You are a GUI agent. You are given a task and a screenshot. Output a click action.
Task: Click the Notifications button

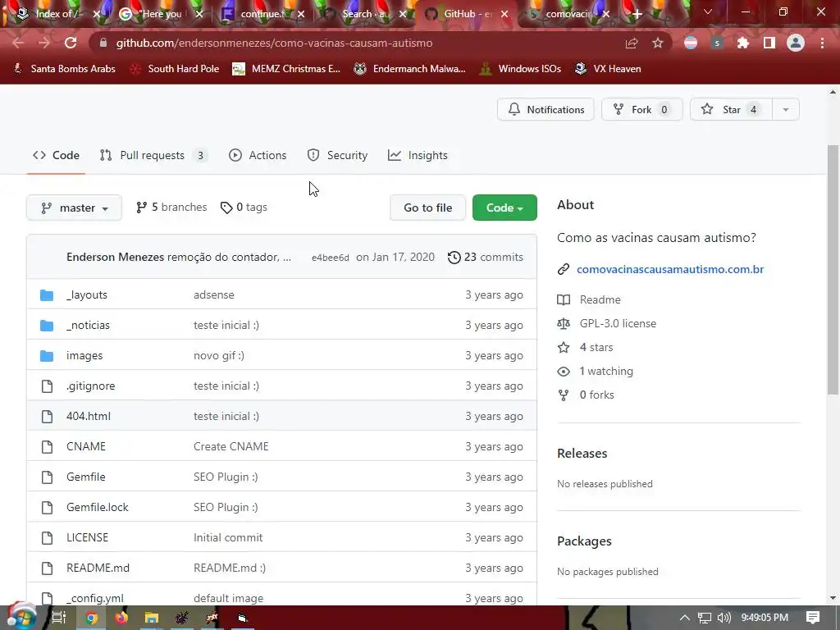click(x=546, y=109)
